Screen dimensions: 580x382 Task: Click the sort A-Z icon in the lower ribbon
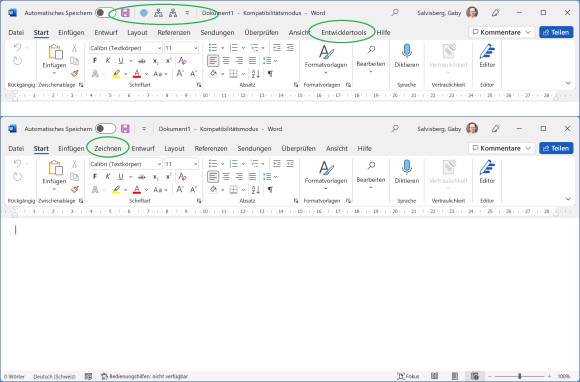[x=256, y=190]
